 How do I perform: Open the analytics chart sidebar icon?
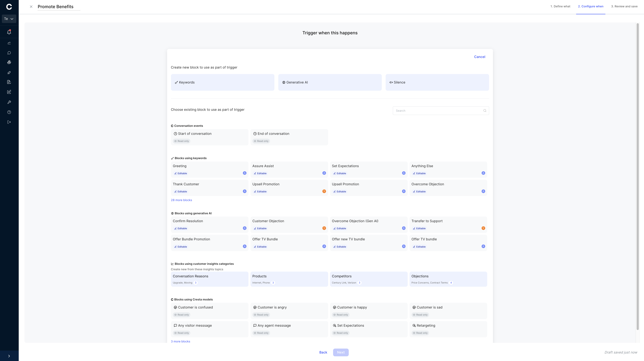(x=9, y=43)
